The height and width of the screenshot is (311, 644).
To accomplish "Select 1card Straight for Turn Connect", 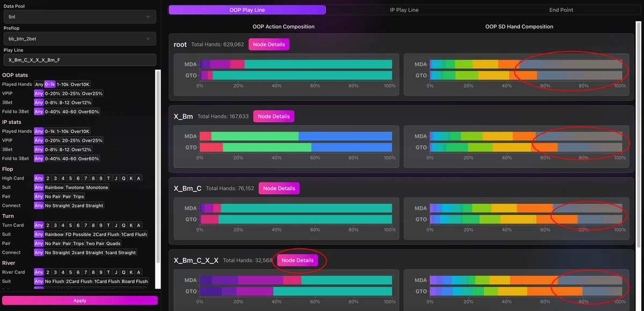I will pyautogui.click(x=120, y=253).
